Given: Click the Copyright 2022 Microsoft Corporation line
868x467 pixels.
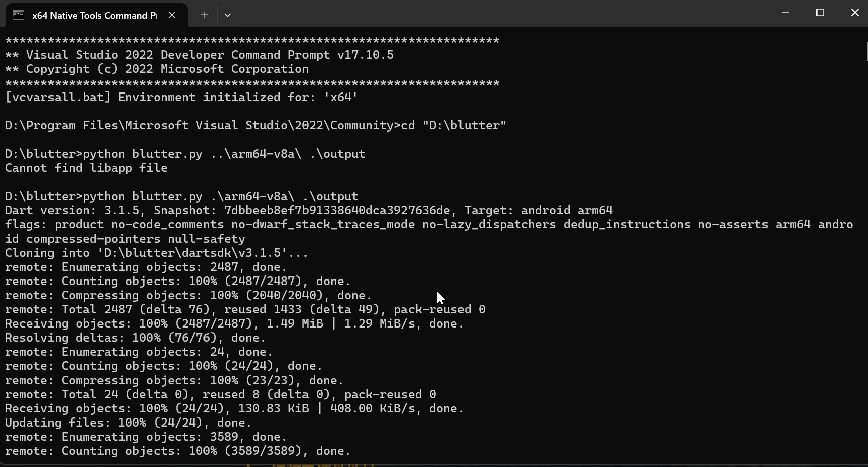Looking at the screenshot, I should pyautogui.click(x=157, y=69).
